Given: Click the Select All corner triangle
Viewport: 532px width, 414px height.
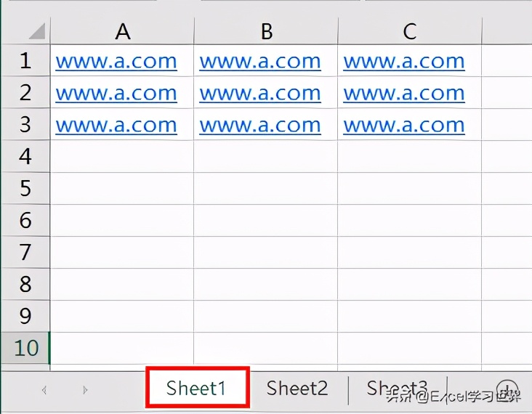Looking at the screenshot, I should [x=36, y=31].
